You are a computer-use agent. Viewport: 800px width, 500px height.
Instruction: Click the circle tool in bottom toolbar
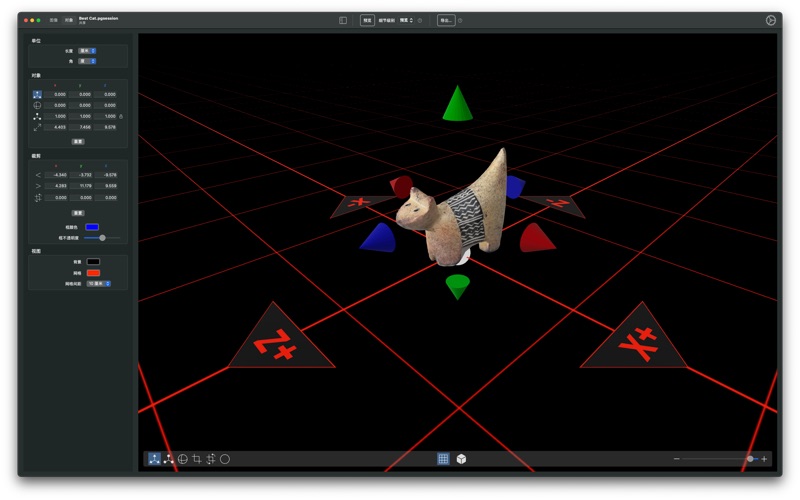(x=225, y=459)
